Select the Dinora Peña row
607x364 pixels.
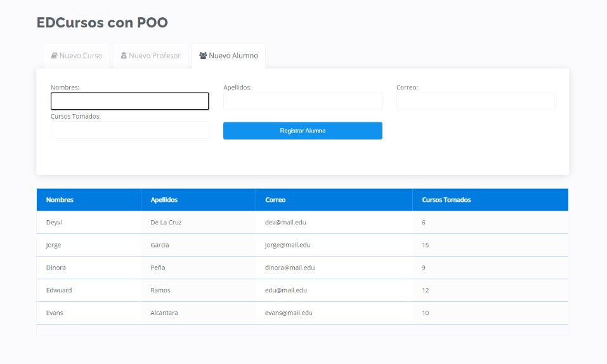point(303,268)
